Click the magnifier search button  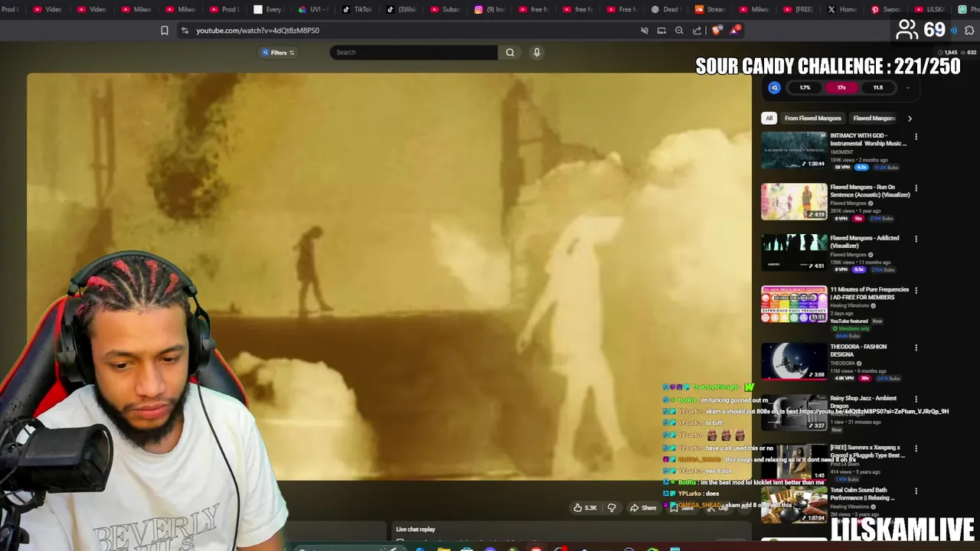pos(510,52)
